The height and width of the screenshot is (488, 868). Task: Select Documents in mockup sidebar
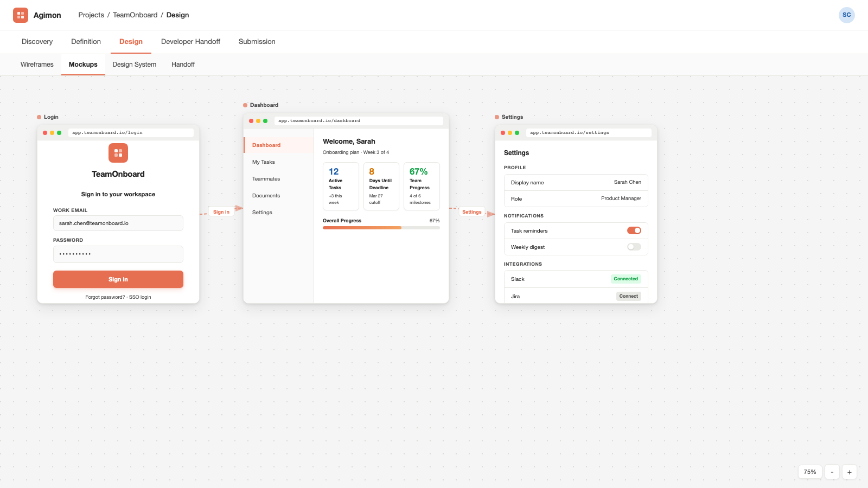point(279,196)
